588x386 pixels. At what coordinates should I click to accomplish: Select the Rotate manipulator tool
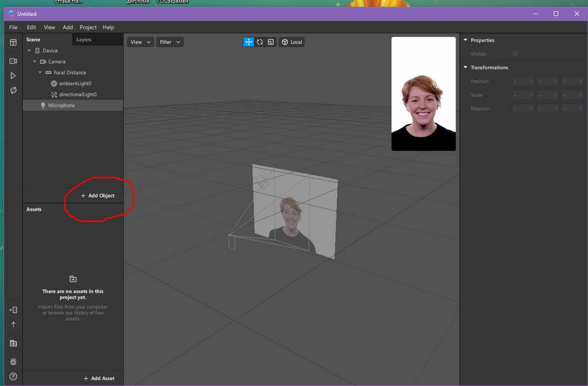tap(260, 42)
